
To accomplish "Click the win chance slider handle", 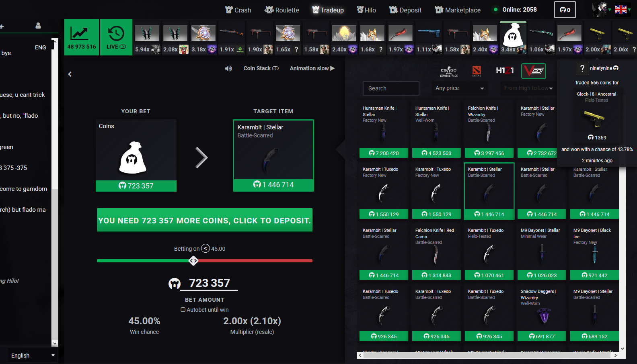I will pyautogui.click(x=193, y=261).
